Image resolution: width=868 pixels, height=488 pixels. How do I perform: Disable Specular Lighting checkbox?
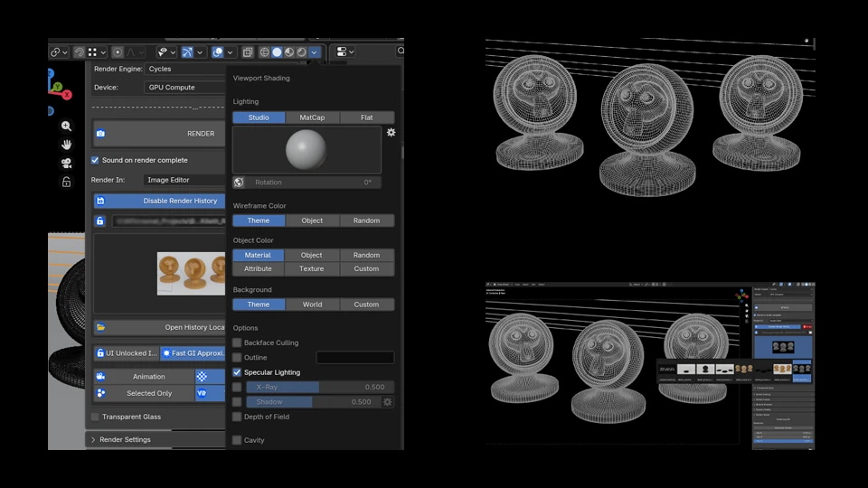pos(237,372)
